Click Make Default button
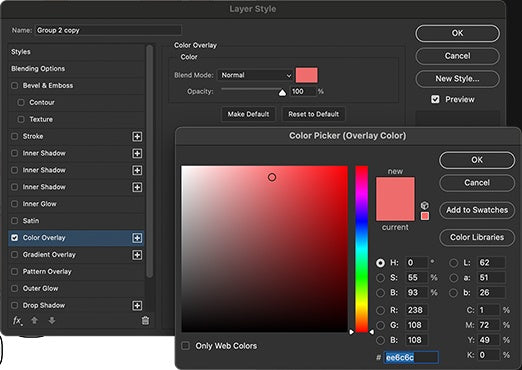The width and height of the screenshot is (522, 370). (248, 114)
